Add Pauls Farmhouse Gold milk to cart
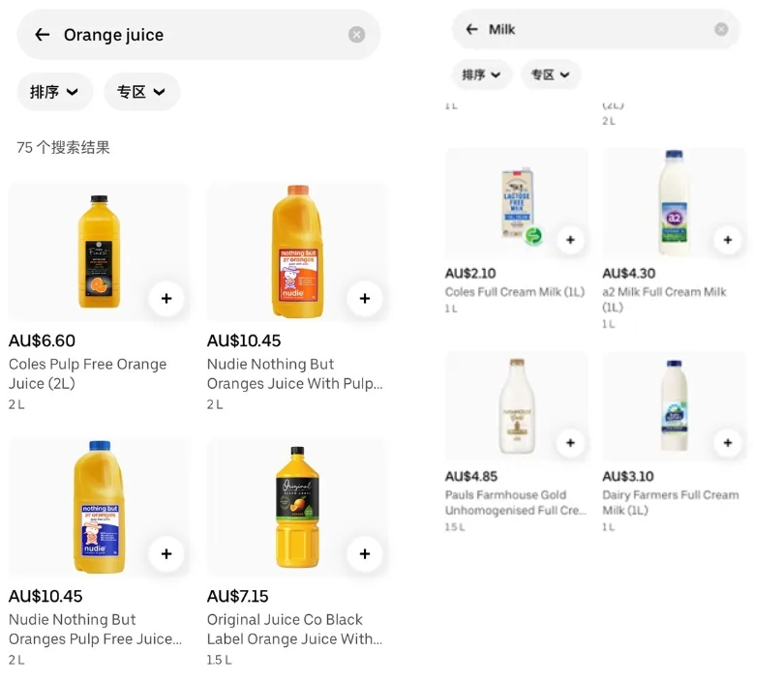Screen dimensions: 784x681 570,442
